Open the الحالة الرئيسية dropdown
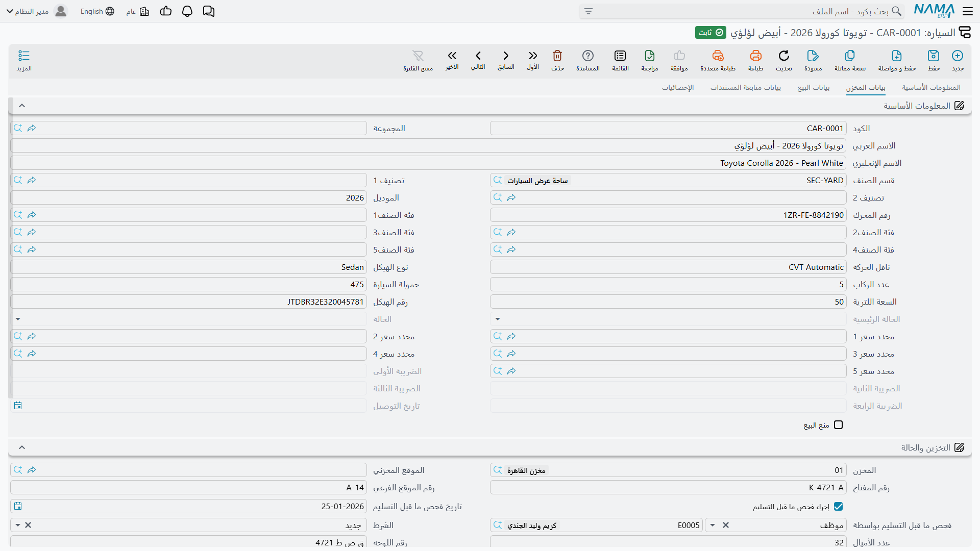980x551 pixels. click(498, 319)
